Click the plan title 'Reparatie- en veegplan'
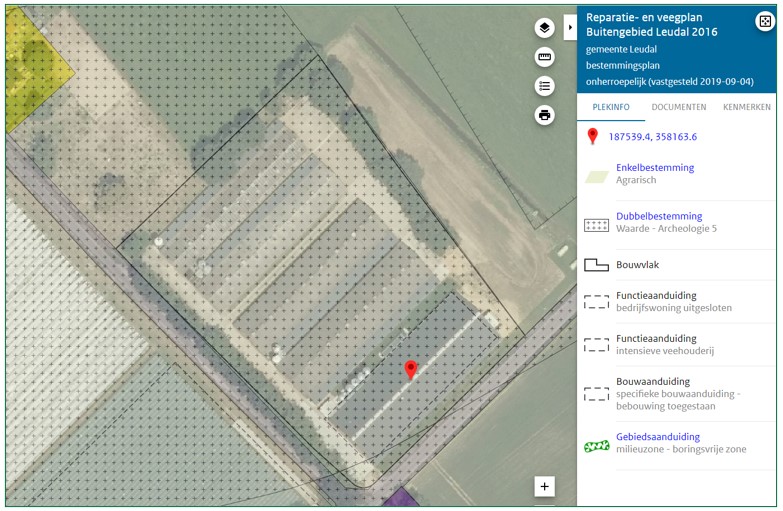Image resolution: width=783 pixels, height=511 pixels. (x=644, y=17)
